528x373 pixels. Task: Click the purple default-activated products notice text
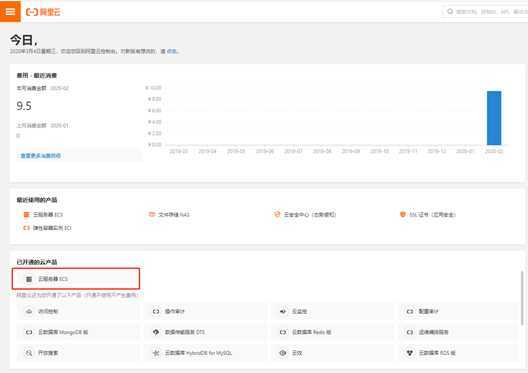[77, 295]
